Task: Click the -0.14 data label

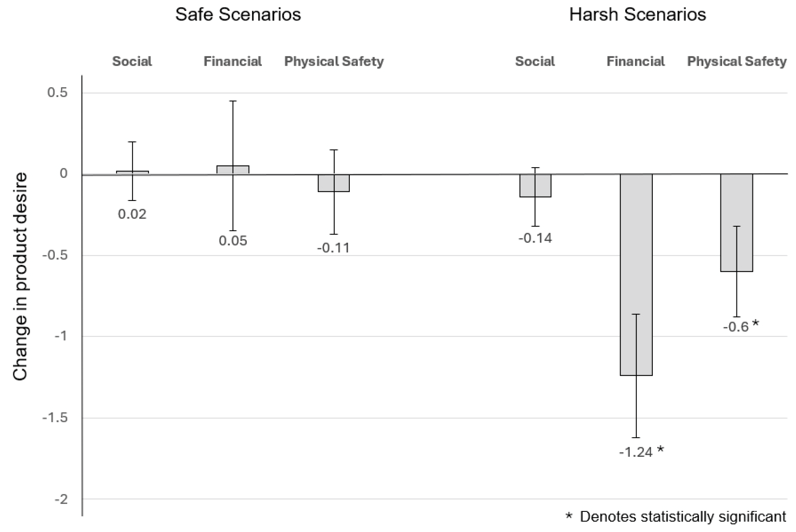Action: [535, 239]
